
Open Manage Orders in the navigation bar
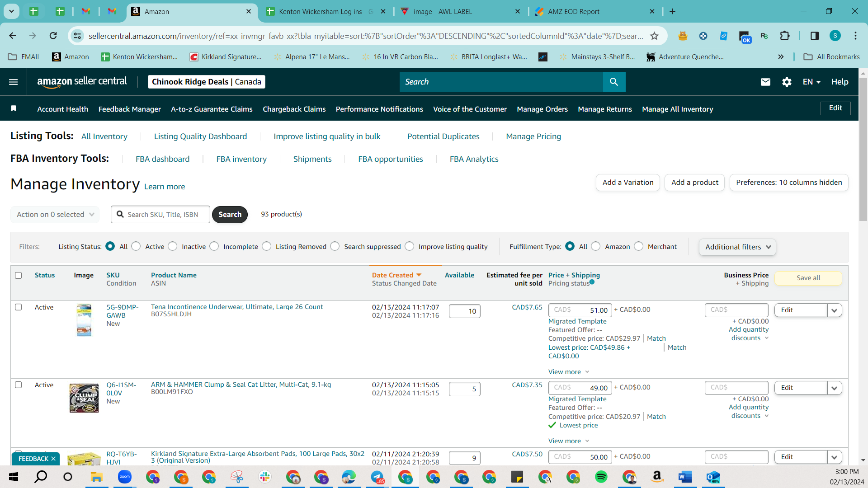point(542,109)
